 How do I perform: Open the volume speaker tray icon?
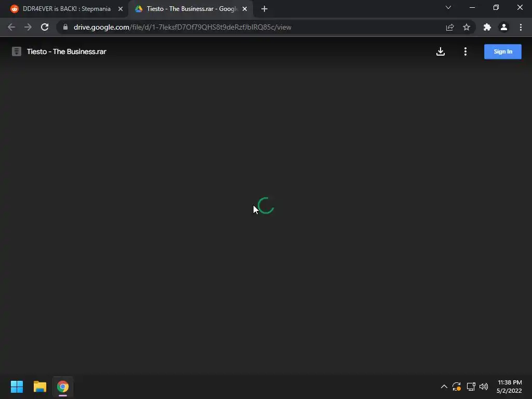(484, 387)
